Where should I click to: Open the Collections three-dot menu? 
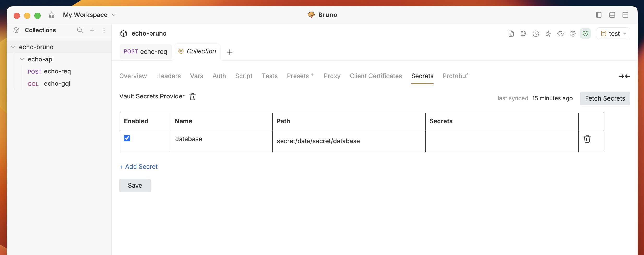tap(104, 30)
